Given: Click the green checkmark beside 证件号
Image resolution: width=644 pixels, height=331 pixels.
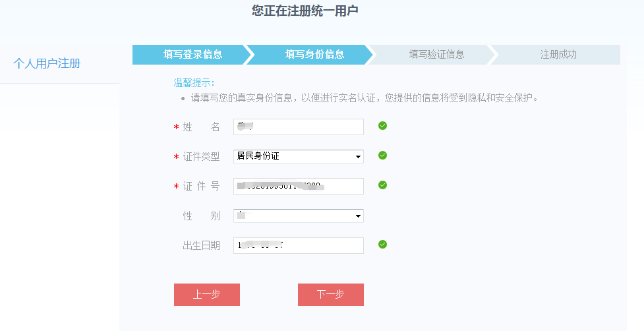Looking at the screenshot, I should (x=382, y=185).
